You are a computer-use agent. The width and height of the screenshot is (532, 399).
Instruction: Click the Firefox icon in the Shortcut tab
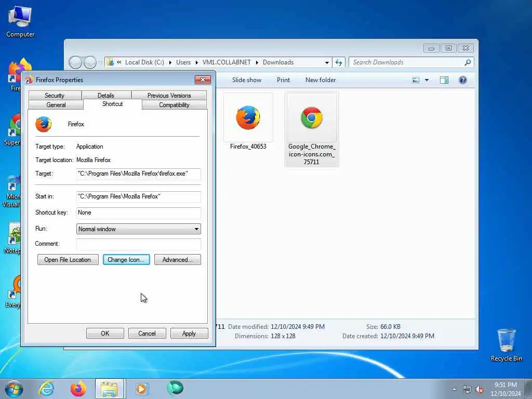tap(44, 124)
